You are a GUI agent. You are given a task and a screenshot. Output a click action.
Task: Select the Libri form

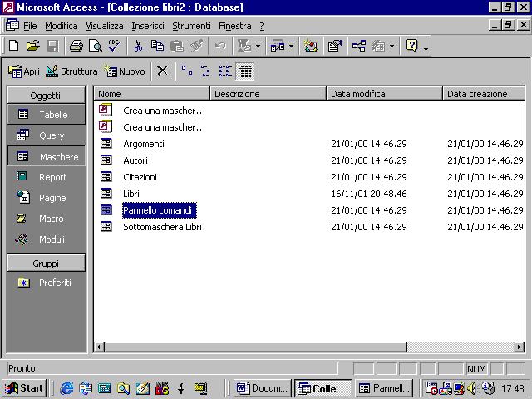(131, 194)
